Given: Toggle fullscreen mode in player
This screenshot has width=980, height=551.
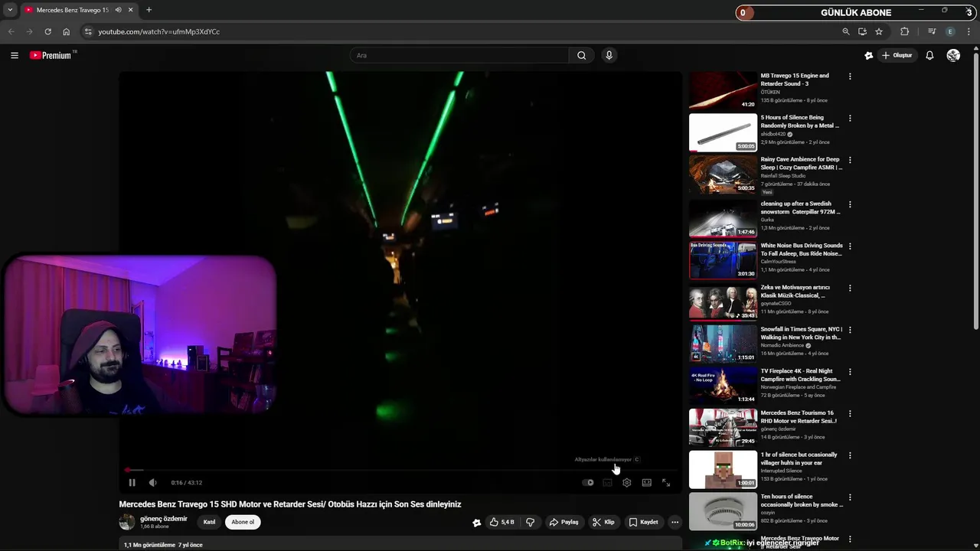Looking at the screenshot, I should (665, 483).
